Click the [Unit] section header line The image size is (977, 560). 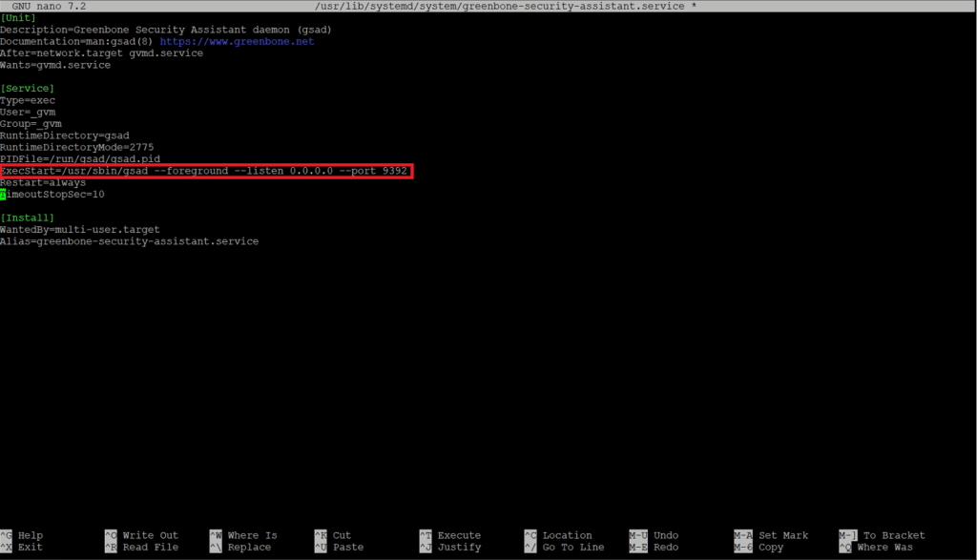click(x=18, y=18)
